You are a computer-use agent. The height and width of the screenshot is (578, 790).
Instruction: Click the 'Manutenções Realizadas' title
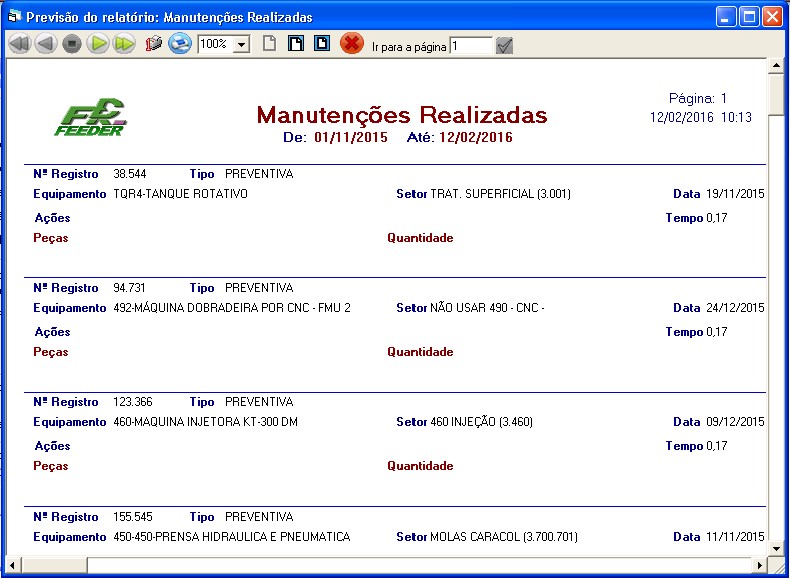(402, 114)
